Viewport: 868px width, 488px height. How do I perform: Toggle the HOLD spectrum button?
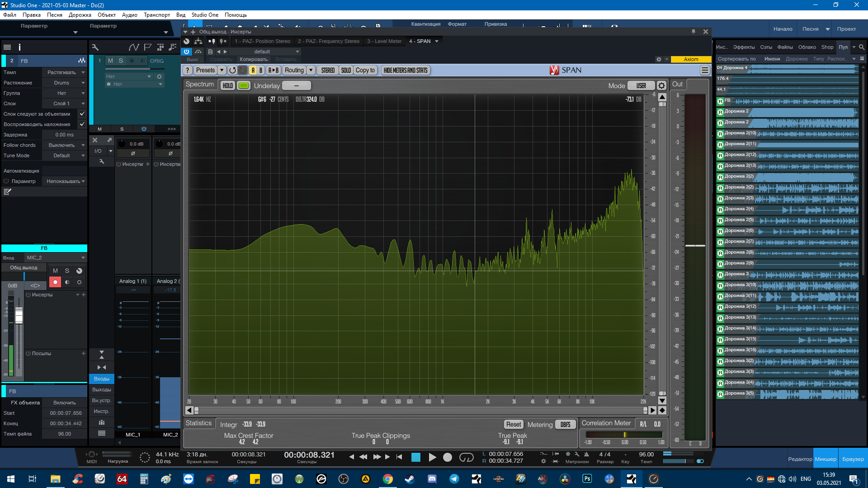[228, 86]
